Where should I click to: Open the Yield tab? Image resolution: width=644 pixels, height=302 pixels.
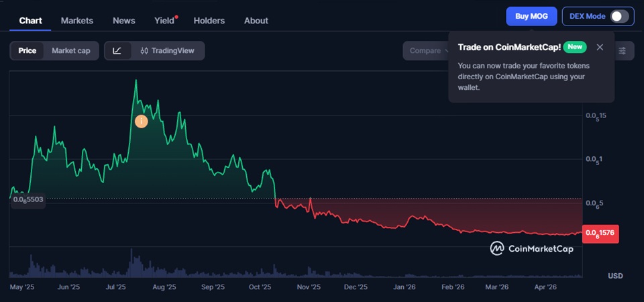pos(165,21)
